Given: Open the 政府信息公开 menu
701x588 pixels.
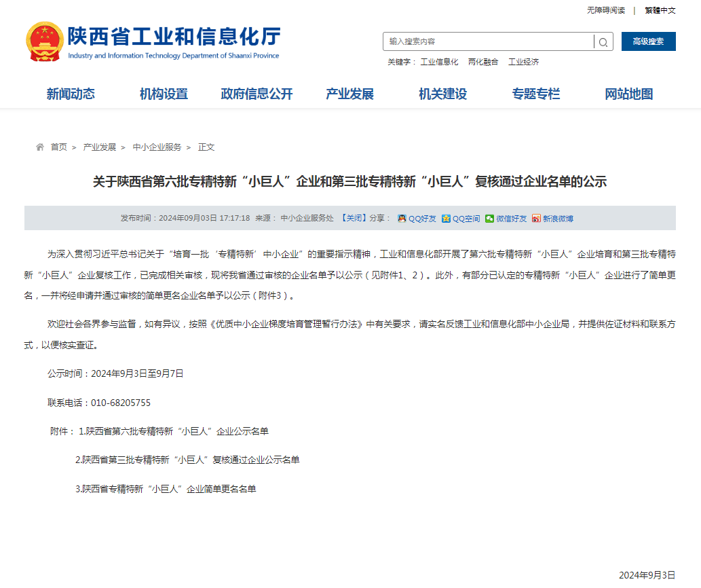Looking at the screenshot, I should [257, 94].
